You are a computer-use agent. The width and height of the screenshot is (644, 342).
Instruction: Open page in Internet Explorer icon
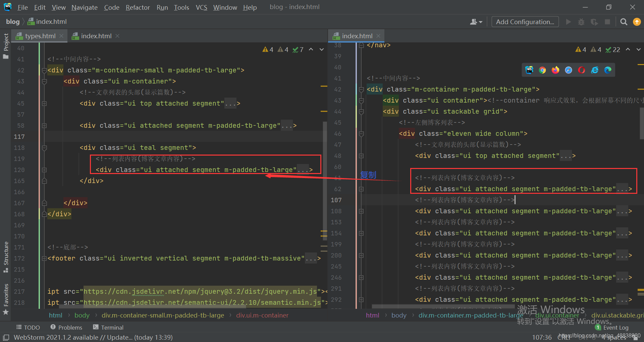click(x=595, y=70)
